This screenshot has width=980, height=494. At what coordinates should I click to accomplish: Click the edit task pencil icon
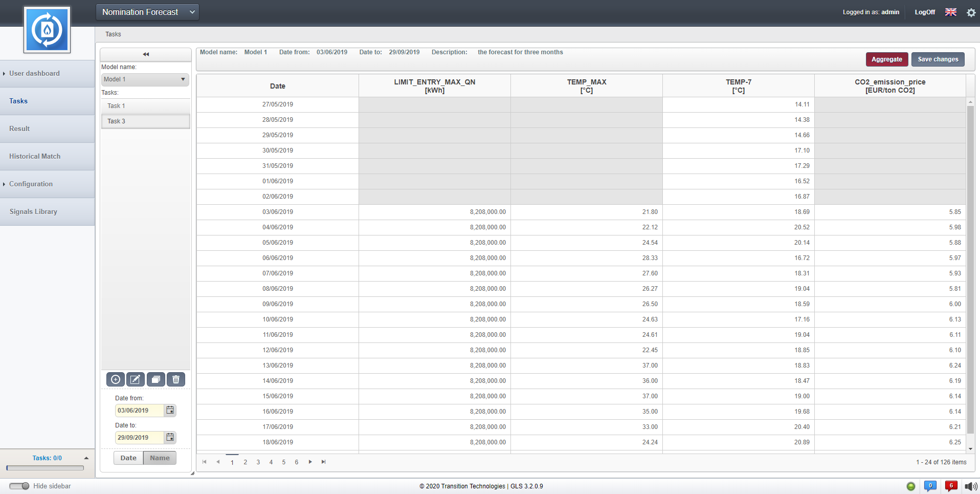click(x=136, y=379)
